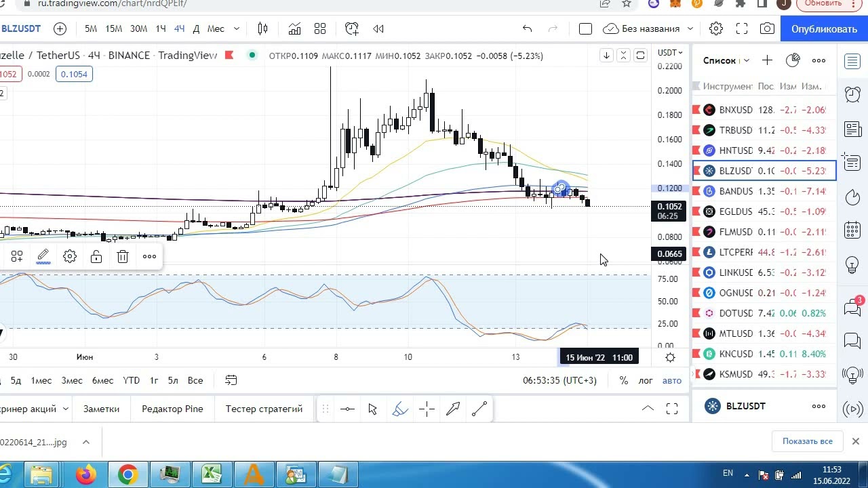Open the alerts clock icon in right sidebar
Screen dimensions: 868x488
tap(852, 95)
